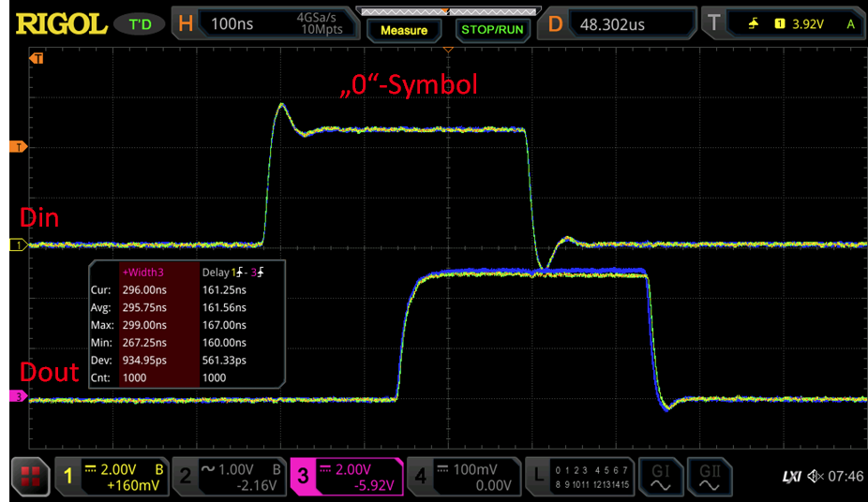Click the T'D trigger status badge
868x502 pixels.
139,23
